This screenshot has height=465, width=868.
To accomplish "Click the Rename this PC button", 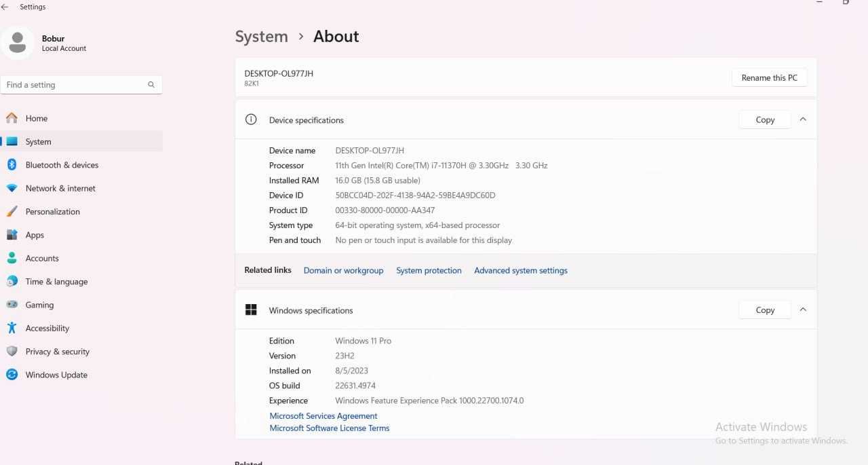I will tap(769, 77).
